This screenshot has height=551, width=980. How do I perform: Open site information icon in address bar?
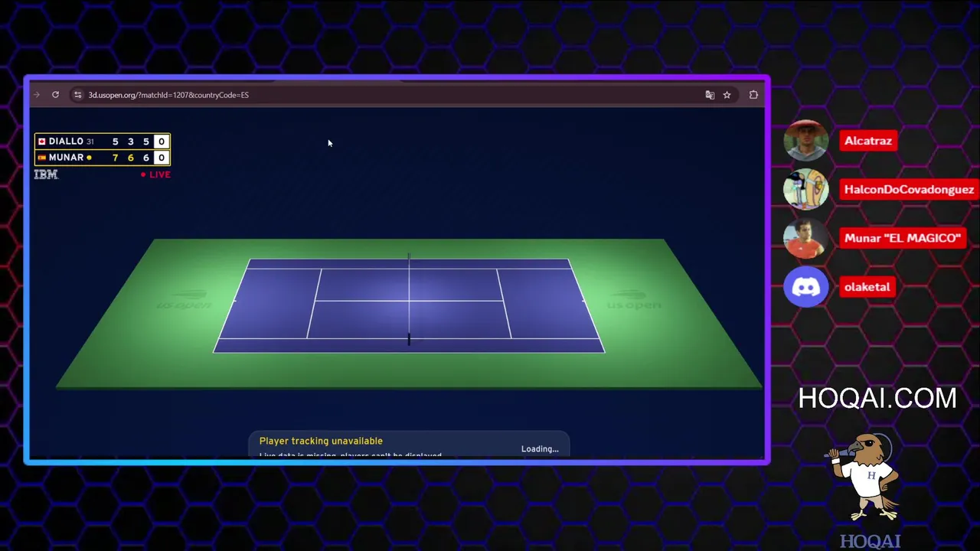pyautogui.click(x=77, y=95)
